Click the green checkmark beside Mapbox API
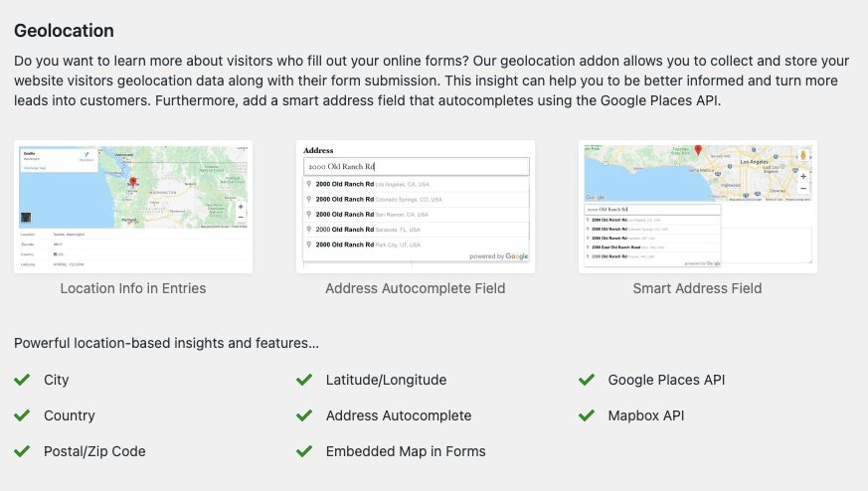This screenshot has height=491, width=868. (x=587, y=415)
